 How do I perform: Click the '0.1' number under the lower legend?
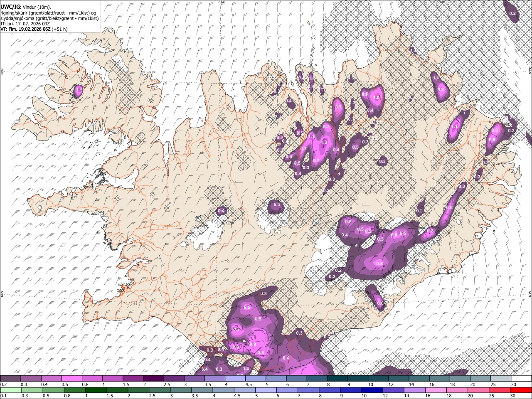tap(3, 396)
